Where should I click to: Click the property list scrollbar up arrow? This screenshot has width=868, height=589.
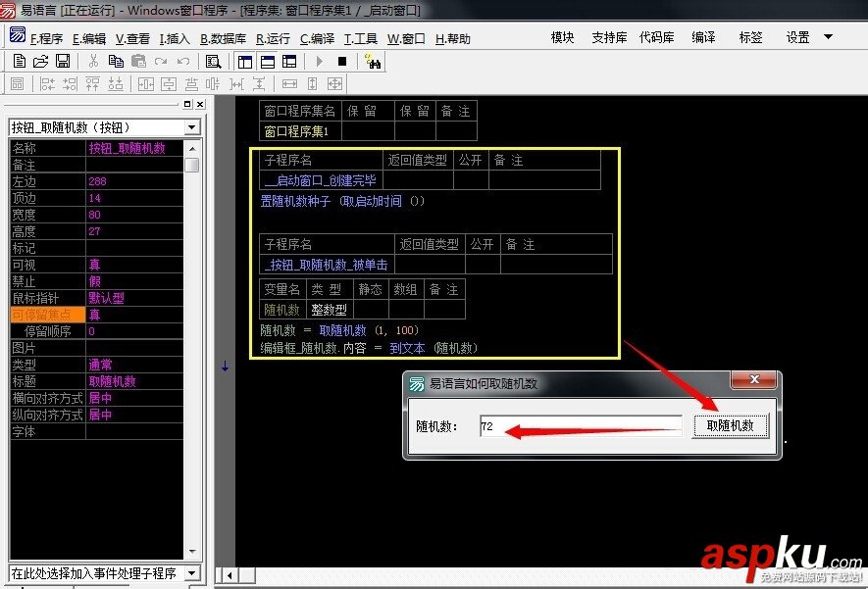pos(192,149)
